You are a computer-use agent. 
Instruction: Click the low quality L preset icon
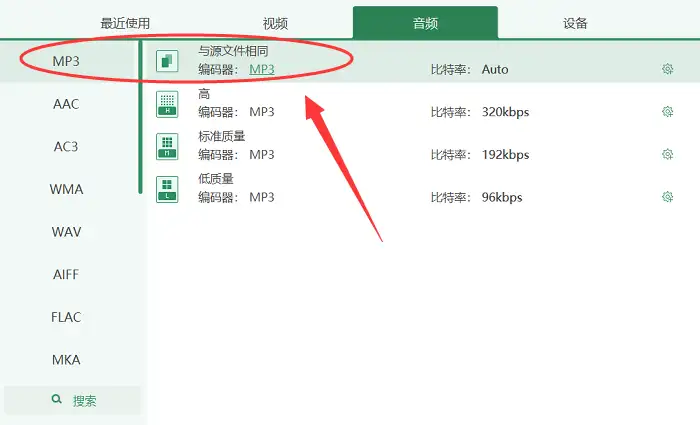pos(167,189)
